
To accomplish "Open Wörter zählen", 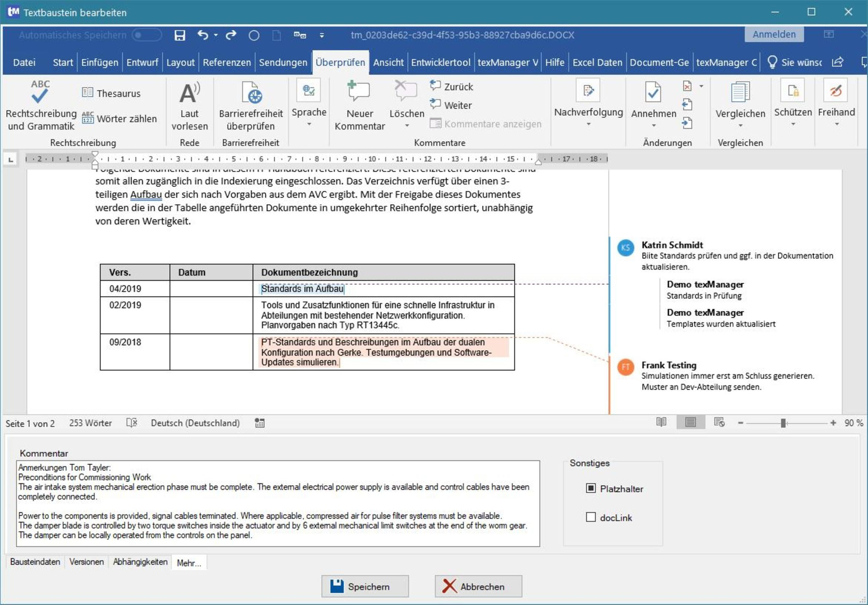I will click(120, 119).
